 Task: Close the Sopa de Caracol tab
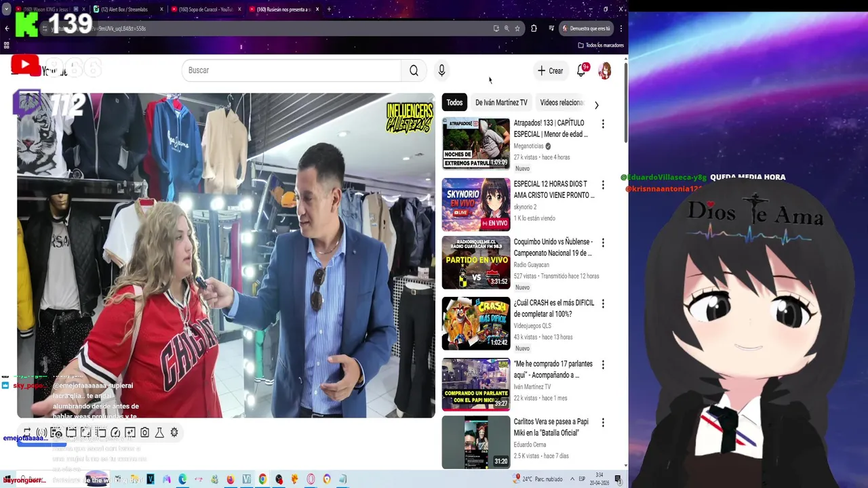click(x=239, y=9)
